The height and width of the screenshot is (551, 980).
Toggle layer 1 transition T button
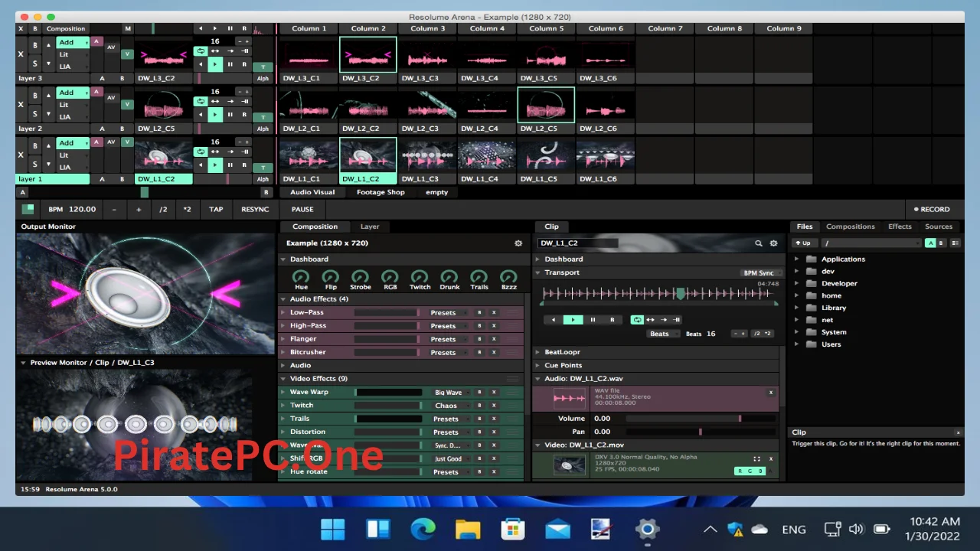(x=263, y=167)
